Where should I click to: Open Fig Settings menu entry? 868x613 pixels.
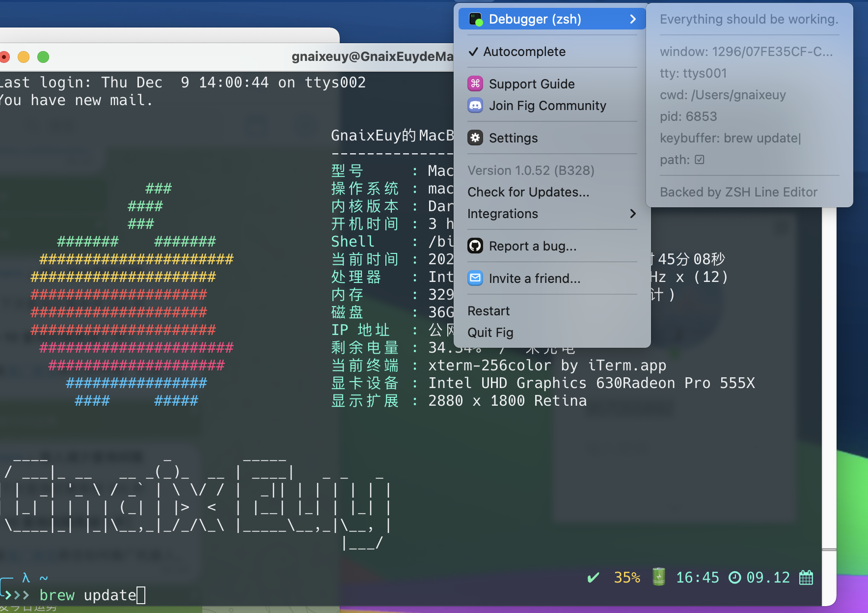click(552, 138)
